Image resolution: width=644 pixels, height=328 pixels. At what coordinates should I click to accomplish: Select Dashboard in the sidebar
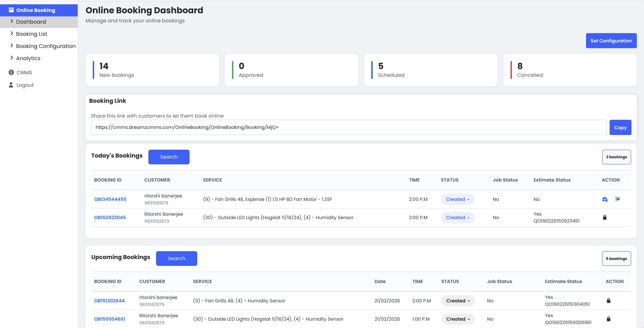[x=31, y=22]
